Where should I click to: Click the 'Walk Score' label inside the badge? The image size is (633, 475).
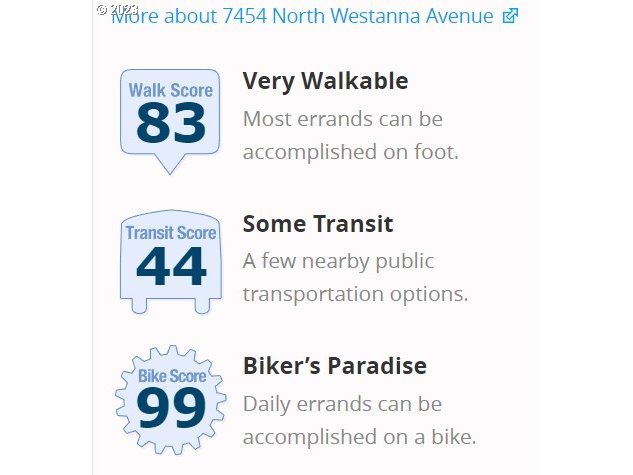tap(170, 90)
